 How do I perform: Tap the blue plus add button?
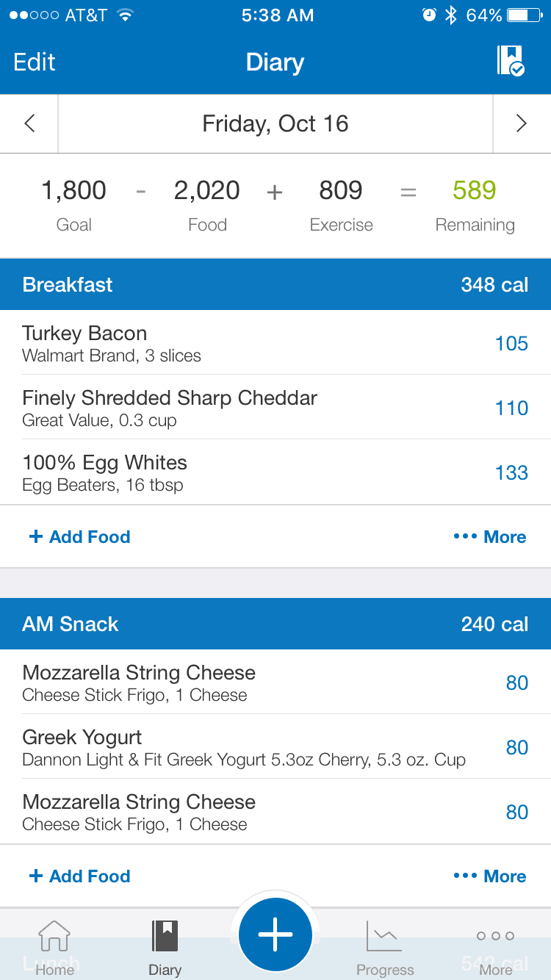(275, 935)
